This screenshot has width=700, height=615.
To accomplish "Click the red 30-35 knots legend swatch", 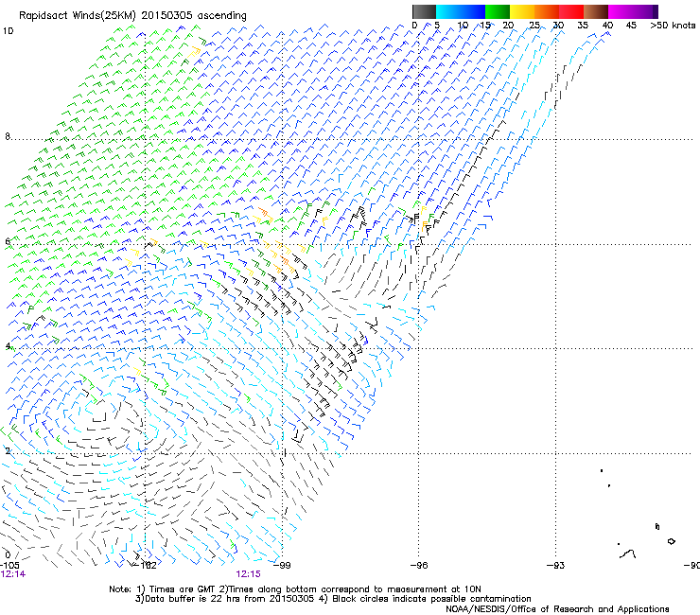I will pyautogui.click(x=571, y=11).
